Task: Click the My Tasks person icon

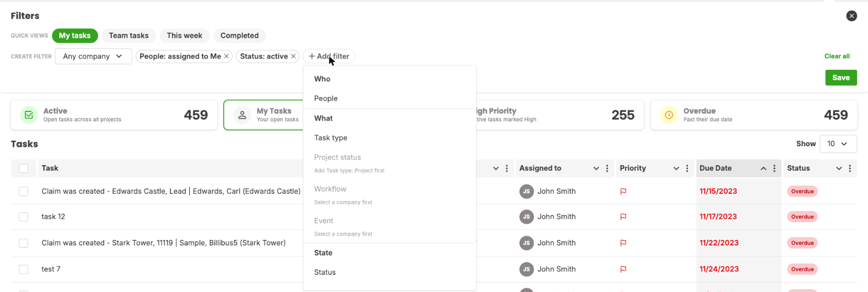Action: click(242, 115)
